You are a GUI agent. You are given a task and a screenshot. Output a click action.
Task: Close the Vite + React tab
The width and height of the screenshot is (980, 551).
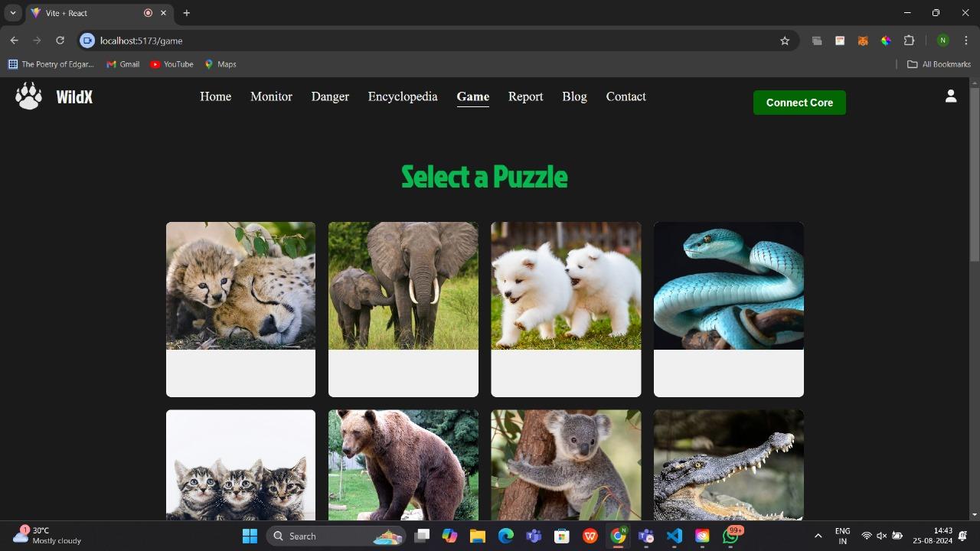[x=163, y=13]
